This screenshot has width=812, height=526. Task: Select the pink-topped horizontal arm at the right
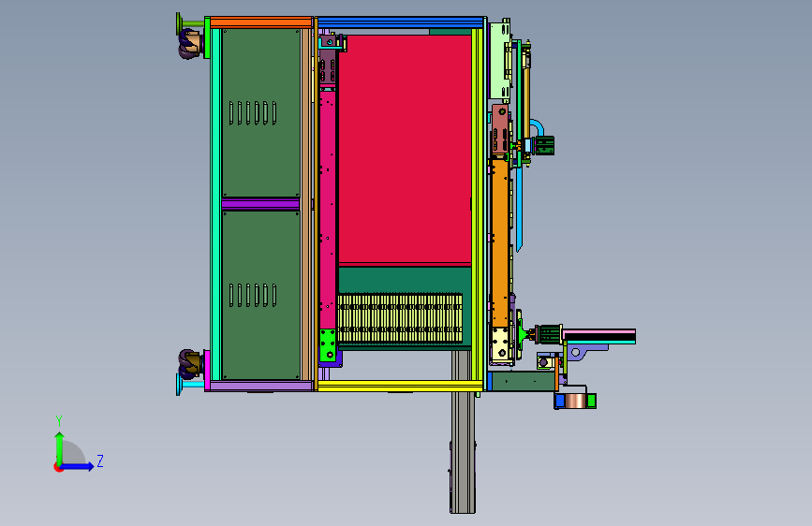click(x=598, y=337)
